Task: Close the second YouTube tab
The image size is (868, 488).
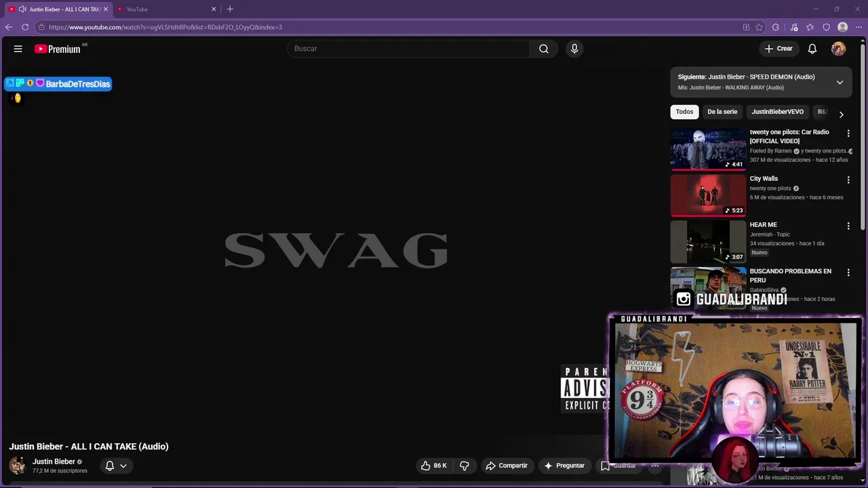Action: point(214,9)
